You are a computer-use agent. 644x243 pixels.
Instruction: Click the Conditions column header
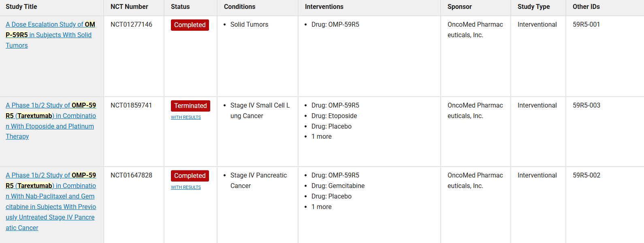pyautogui.click(x=240, y=7)
